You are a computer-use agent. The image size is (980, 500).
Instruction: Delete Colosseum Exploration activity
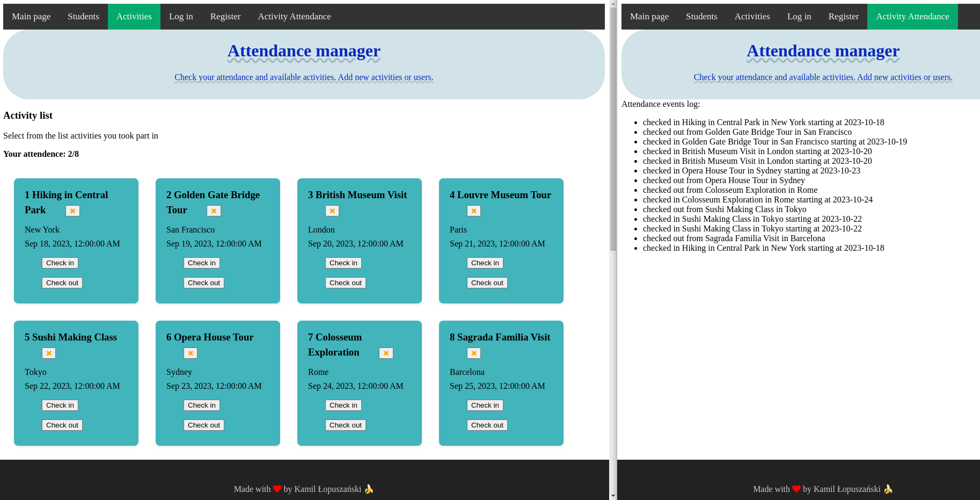click(x=386, y=353)
